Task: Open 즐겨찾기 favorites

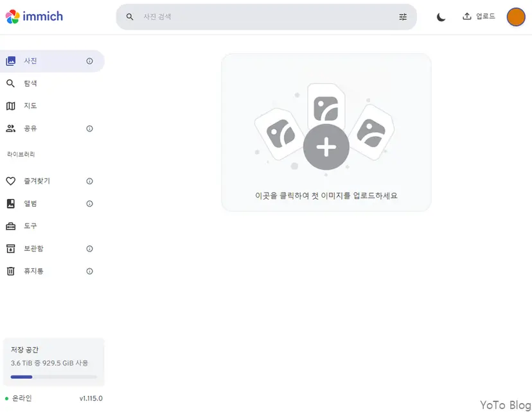Action: tap(37, 181)
